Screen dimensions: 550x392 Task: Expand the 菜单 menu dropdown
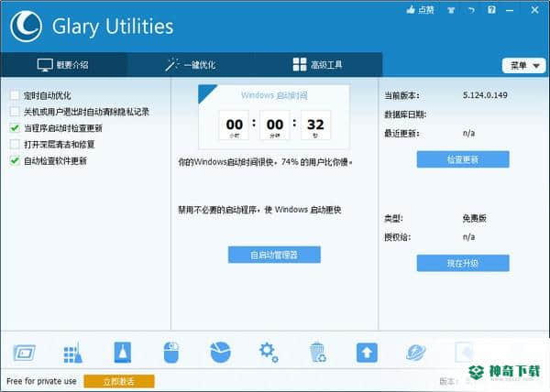[523, 66]
